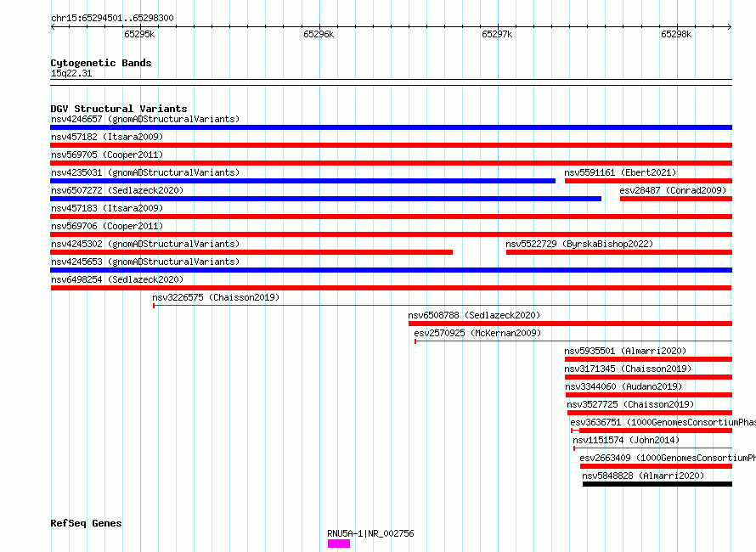Image resolution: width=756 pixels, height=552 pixels.
Task: Select nsv569706 (Cooper2011) label
Action: [107, 226]
